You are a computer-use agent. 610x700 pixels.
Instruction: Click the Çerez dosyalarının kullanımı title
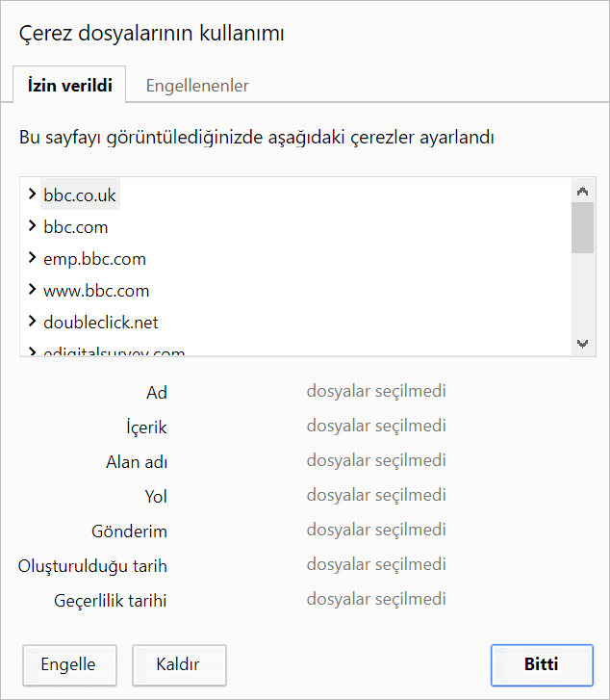151,34
